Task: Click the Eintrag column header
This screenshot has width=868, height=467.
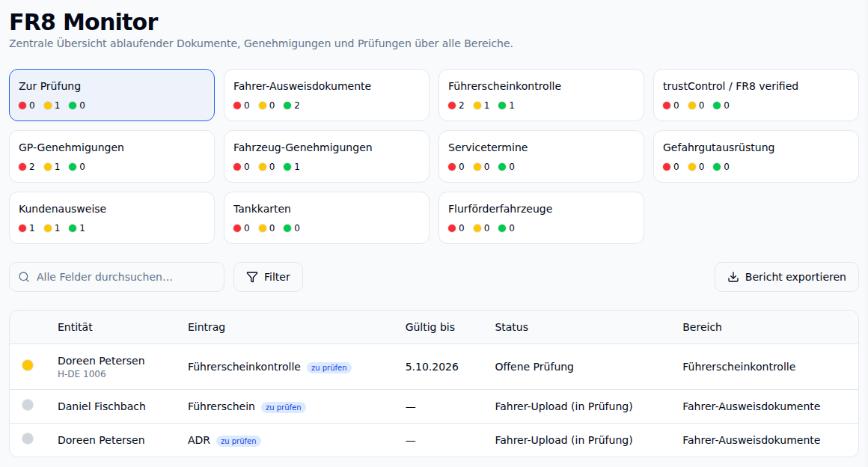Action: pyautogui.click(x=207, y=327)
